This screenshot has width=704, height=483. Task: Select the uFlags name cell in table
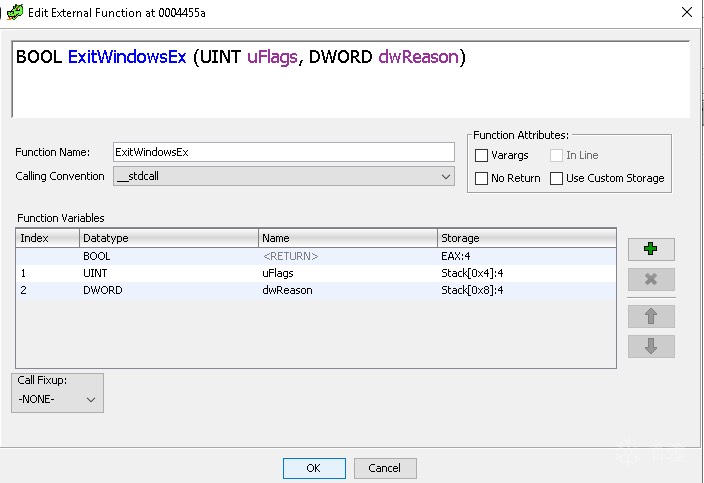[348, 273]
